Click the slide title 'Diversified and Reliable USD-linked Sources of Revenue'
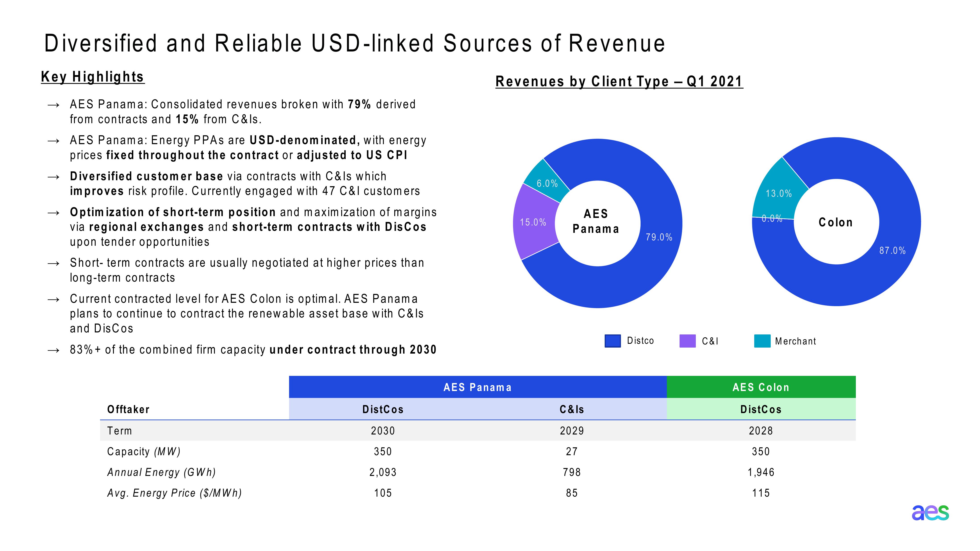 click(355, 43)
